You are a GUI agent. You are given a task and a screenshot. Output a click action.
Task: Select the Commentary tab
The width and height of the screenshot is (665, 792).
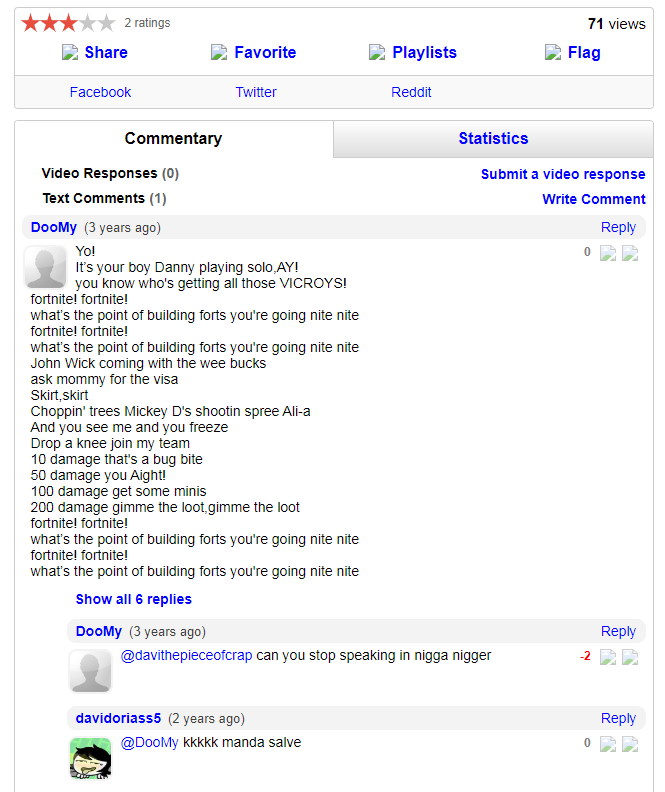(x=173, y=139)
